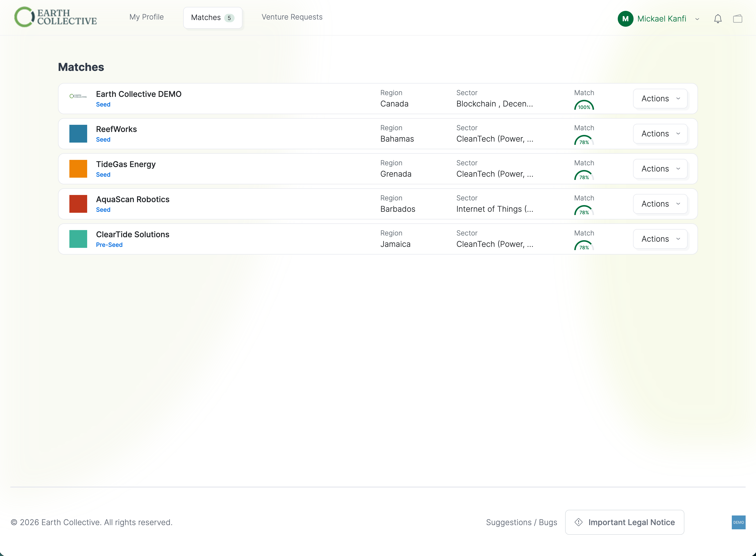Open the ClearTide Solutions venture name
756x556 pixels.
(x=133, y=235)
